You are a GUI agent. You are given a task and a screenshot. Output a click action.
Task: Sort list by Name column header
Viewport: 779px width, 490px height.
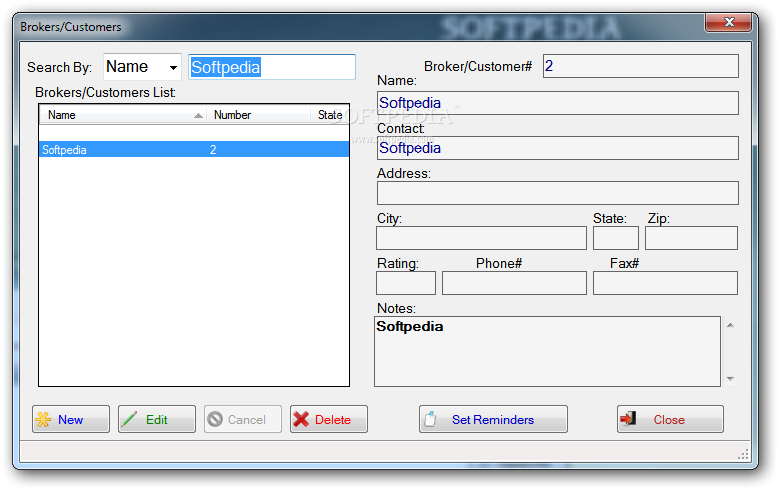122,115
